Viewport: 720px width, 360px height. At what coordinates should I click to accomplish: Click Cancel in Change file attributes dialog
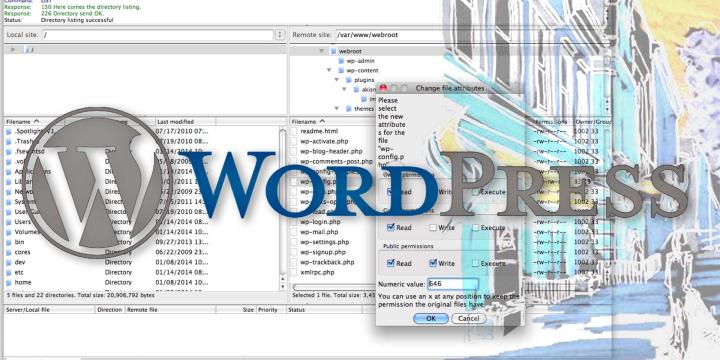pyautogui.click(x=468, y=319)
